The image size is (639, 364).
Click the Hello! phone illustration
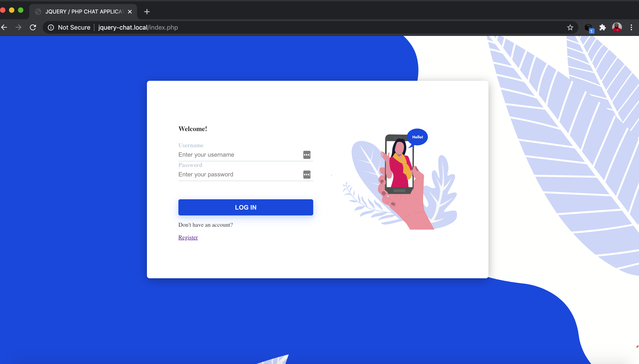400,179
